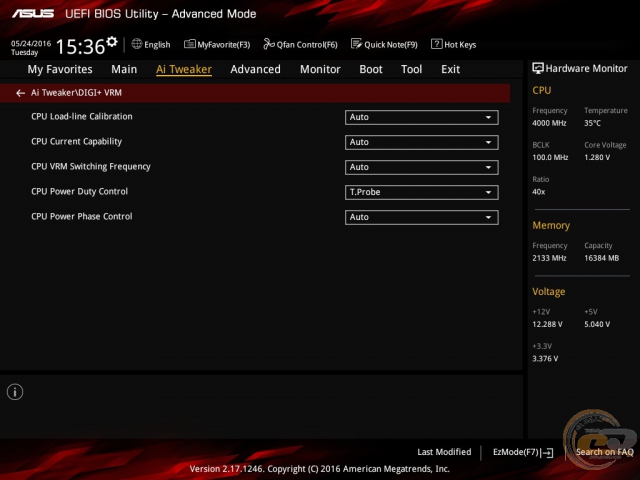
Task: Open the Boot tab
Action: [371, 69]
